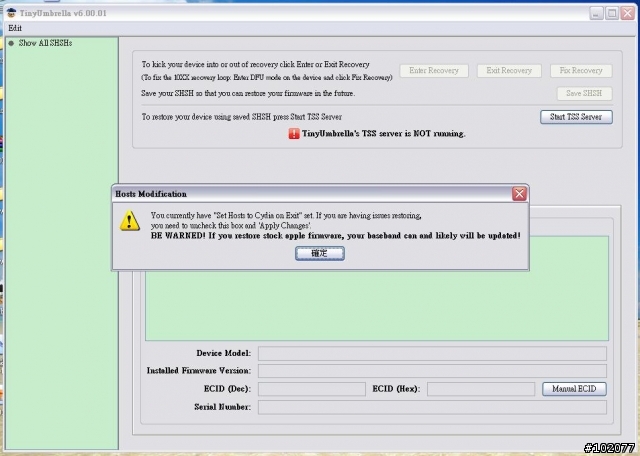Click the warning triangle icon in dialog
Screen dimensions: 640x456
(130, 220)
